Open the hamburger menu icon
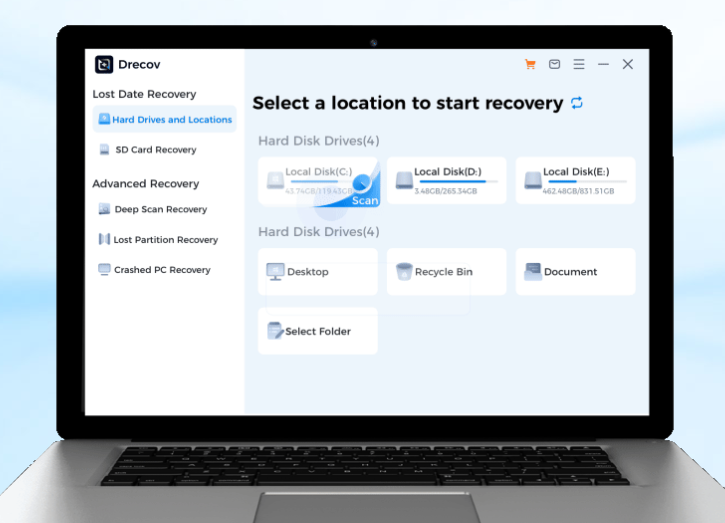This screenshot has width=725, height=523. pos(579,64)
